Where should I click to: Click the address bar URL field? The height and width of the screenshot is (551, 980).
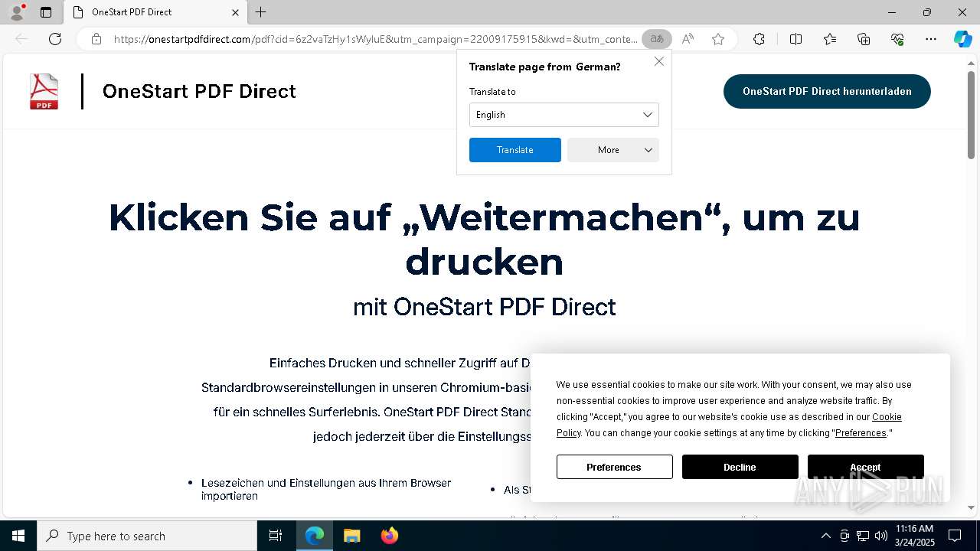tap(375, 39)
